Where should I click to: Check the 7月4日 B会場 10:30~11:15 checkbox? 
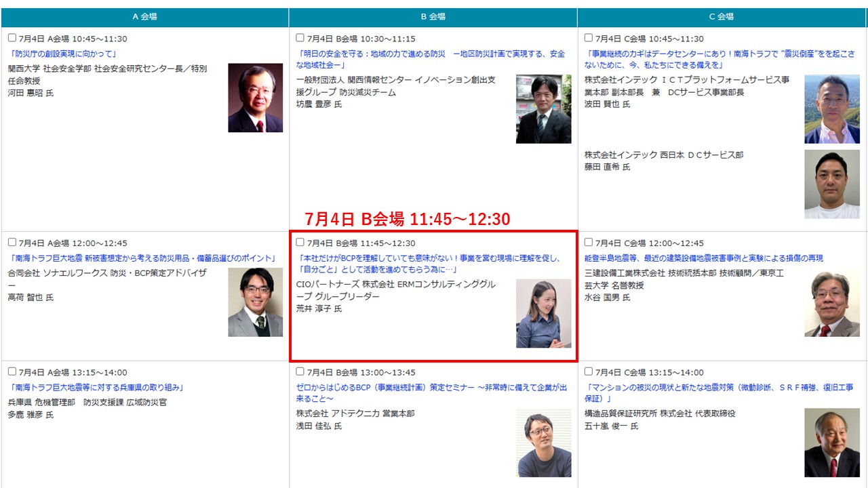click(x=300, y=38)
